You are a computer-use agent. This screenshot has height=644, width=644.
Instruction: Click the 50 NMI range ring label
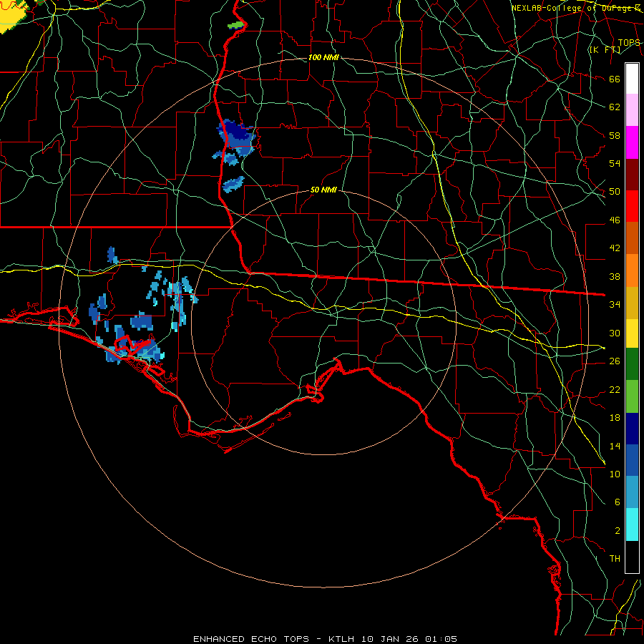(x=323, y=190)
